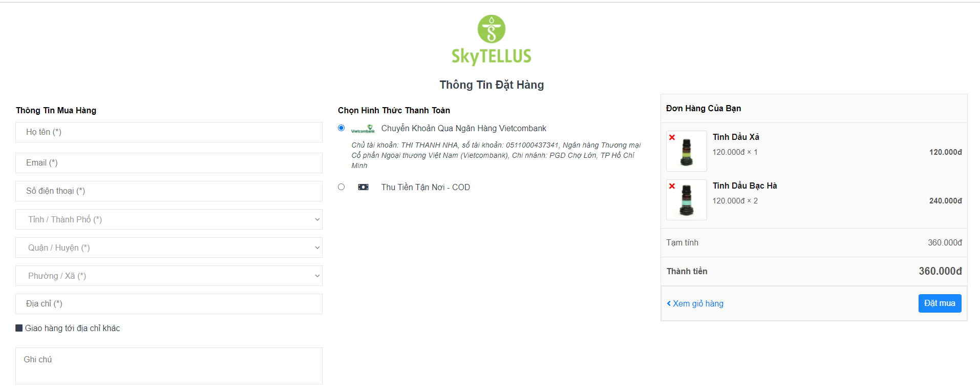Viewport: 980px width, 390px height.
Task: Expand Phường / Xã dropdown
Action: coord(169,276)
